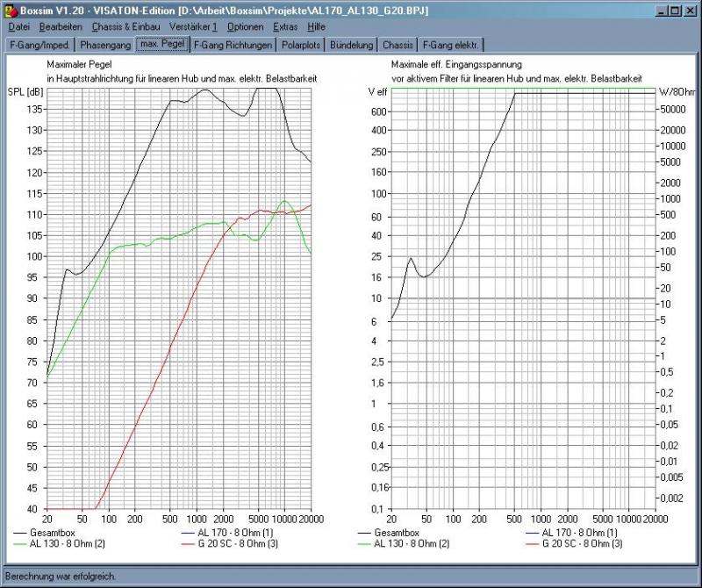Open the Hilfe menu
This screenshot has width=702, height=588.
(x=316, y=27)
